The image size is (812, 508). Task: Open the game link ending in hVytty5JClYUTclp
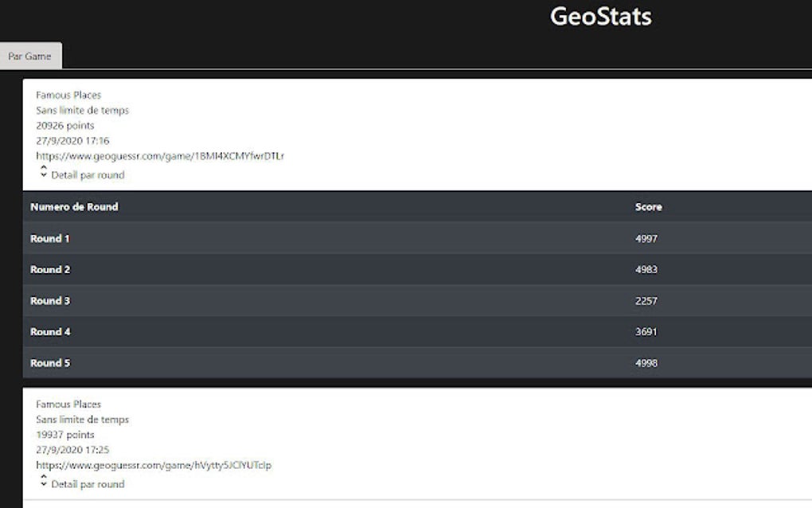[x=153, y=465]
